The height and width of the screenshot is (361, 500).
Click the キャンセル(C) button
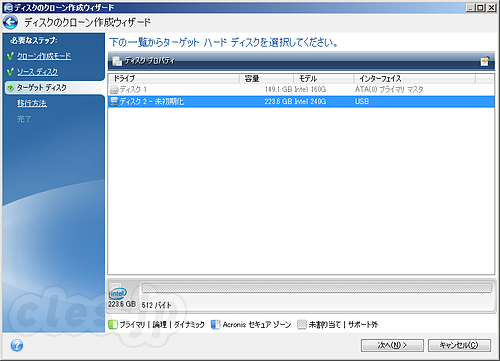(459, 345)
